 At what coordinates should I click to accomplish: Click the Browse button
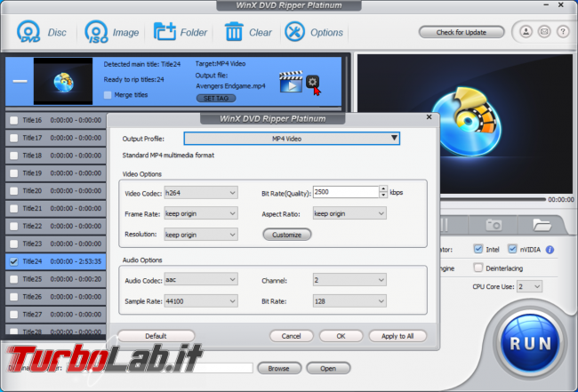pyautogui.click(x=278, y=368)
